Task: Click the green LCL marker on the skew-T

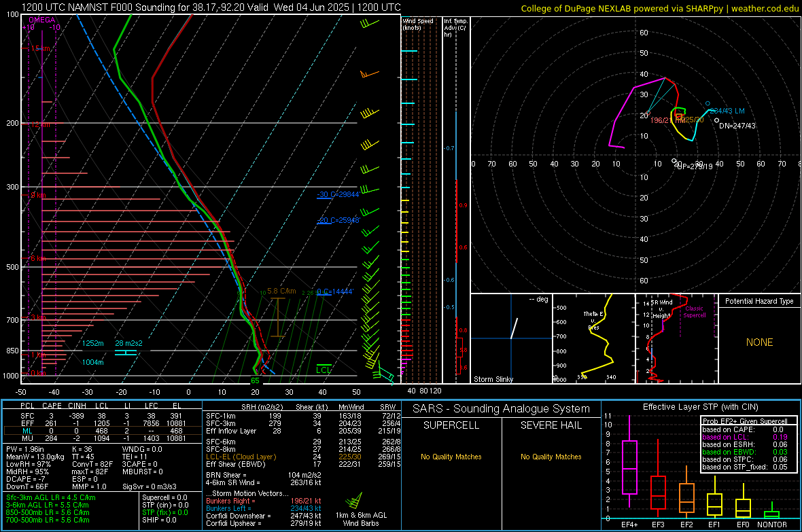Action: [324, 370]
